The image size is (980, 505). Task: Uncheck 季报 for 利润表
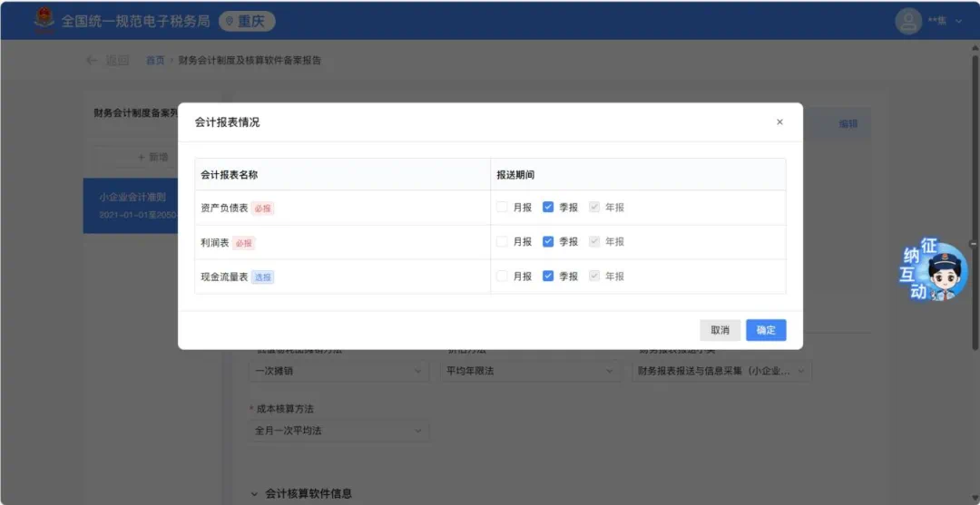548,241
